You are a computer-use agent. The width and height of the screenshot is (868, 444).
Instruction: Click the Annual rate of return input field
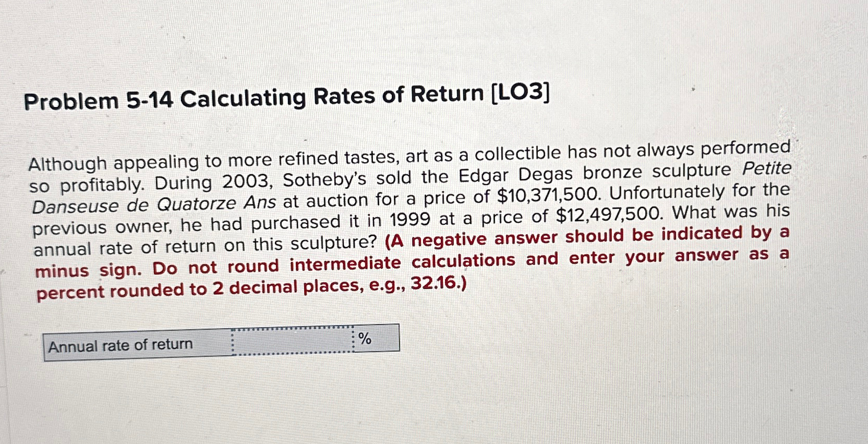(292, 341)
